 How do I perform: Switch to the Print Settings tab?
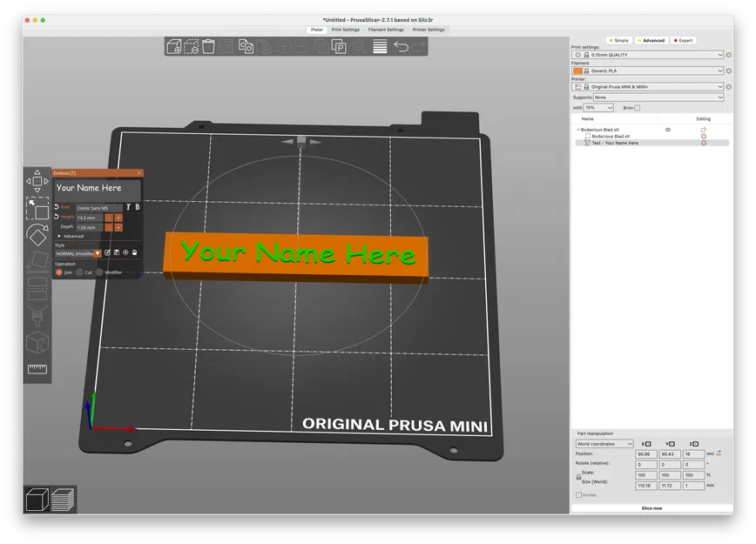coord(345,30)
